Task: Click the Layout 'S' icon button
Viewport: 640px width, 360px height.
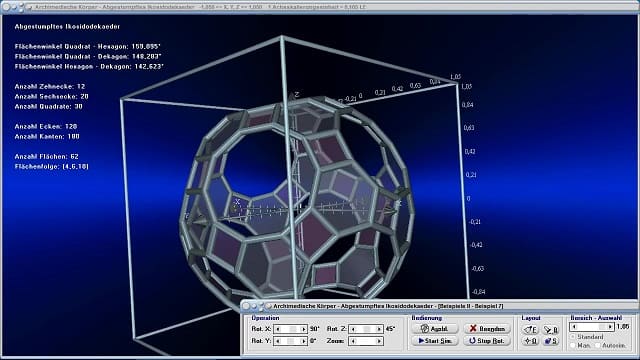Action: (x=551, y=341)
